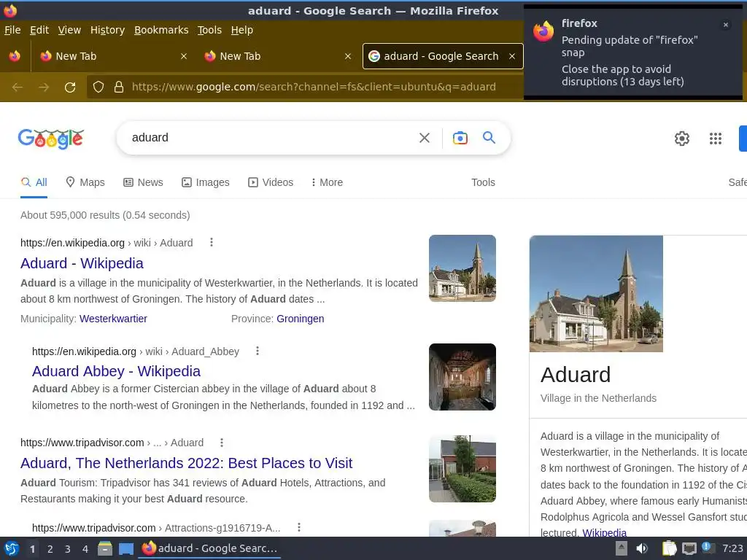
Task: Open options for Tripadvisor Aduard result
Action: (x=222, y=443)
